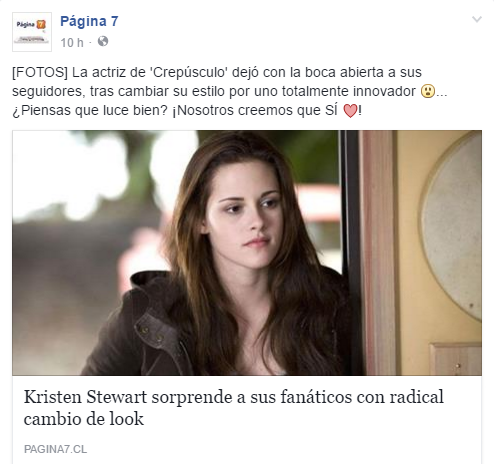Click '¡Nosotros creemos que SÍ' text

click(255, 110)
